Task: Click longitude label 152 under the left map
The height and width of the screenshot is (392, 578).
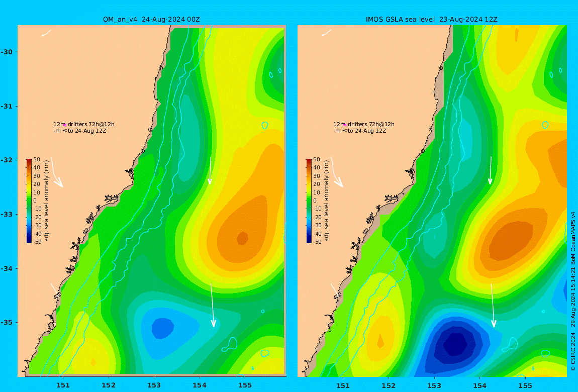Action: tap(109, 385)
